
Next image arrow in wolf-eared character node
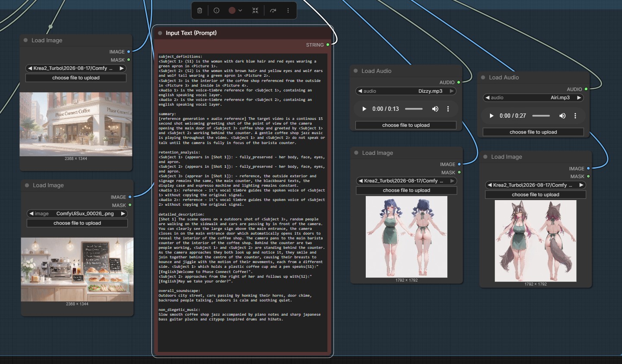(581, 185)
